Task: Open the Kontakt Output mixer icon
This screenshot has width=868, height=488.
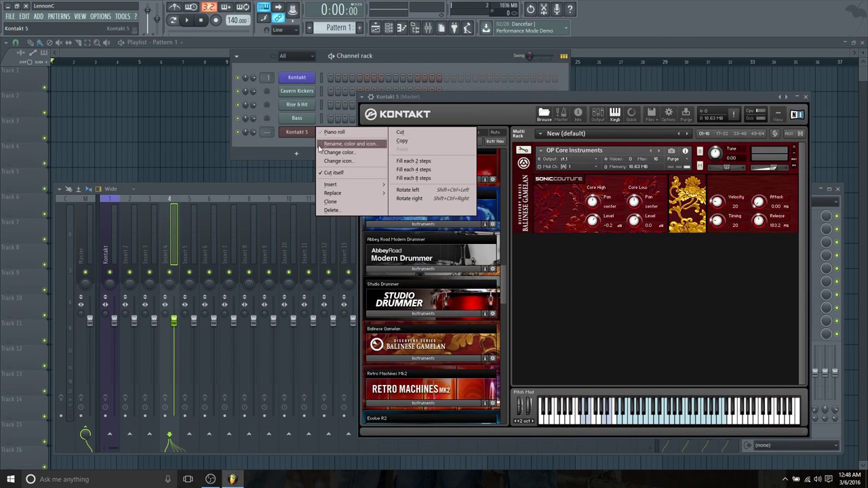Action: pos(597,115)
